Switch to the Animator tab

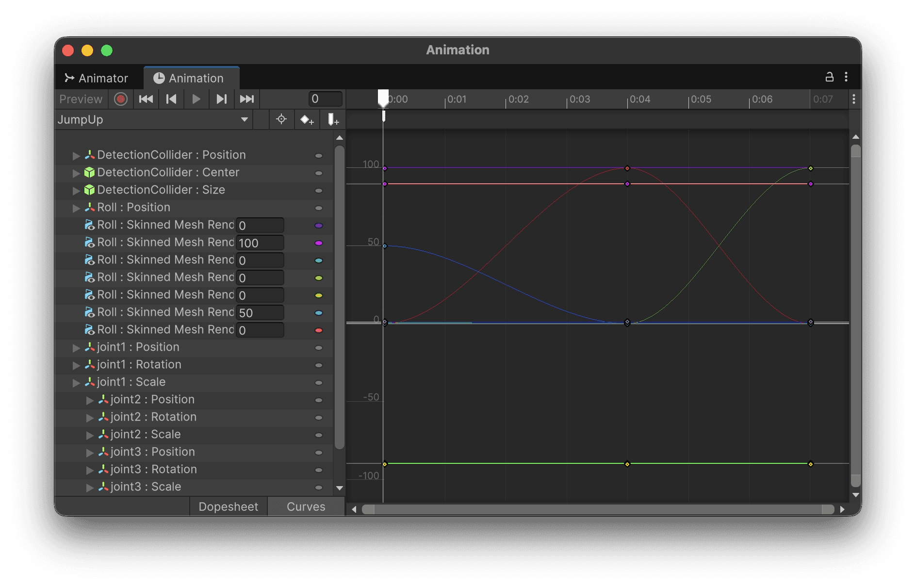(97, 78)
